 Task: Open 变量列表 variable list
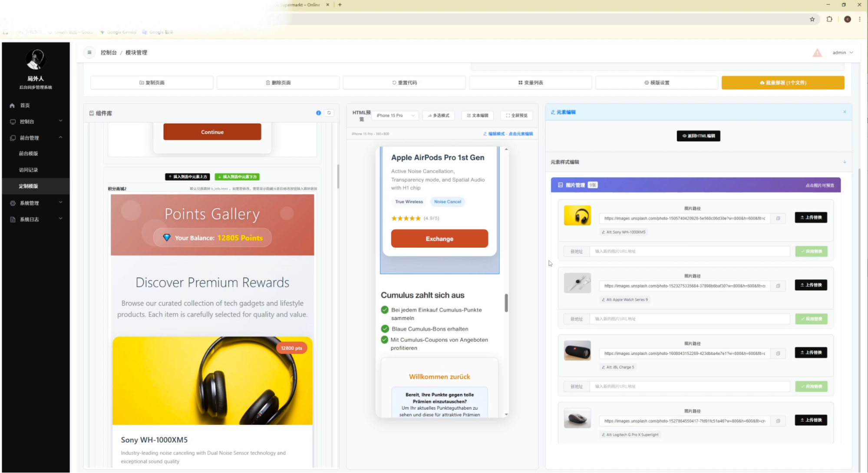[x=531, y=83]
